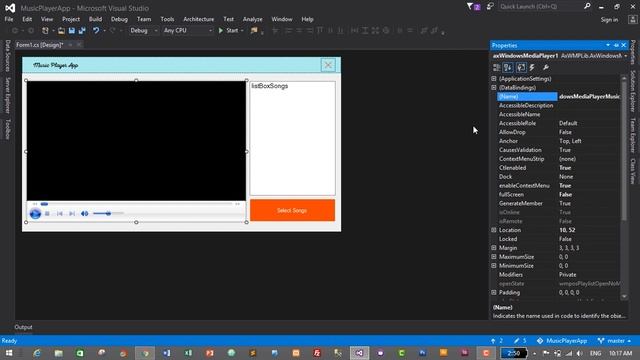The width and height of the screenshot is (640, 360).
Task: Click the Open File folder icon
Action: 61,31
